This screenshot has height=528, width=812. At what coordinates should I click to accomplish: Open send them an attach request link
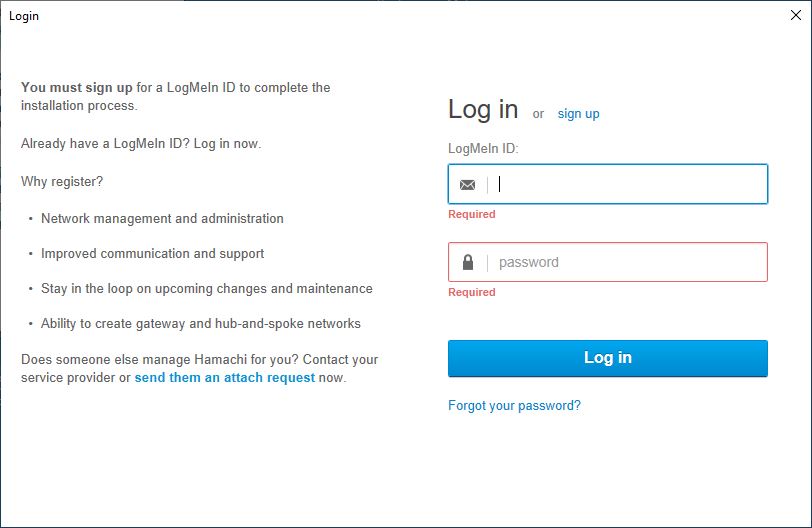click(x=225, y=377)
